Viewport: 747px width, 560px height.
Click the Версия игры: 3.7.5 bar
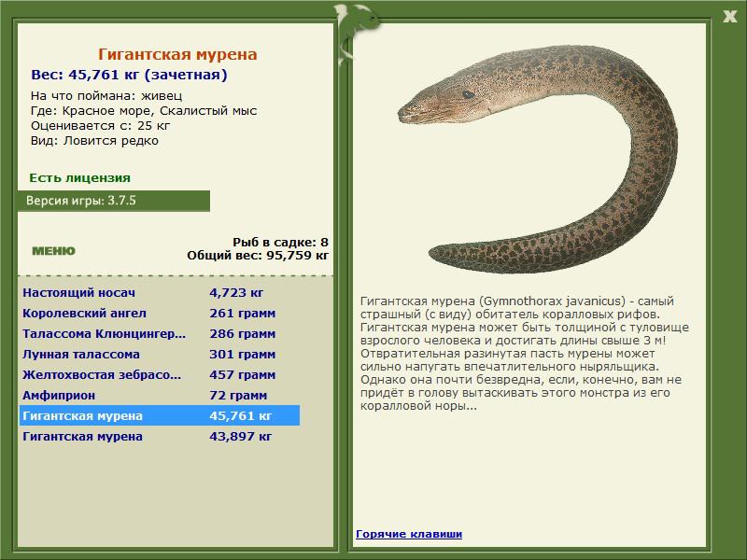[114, 201]
